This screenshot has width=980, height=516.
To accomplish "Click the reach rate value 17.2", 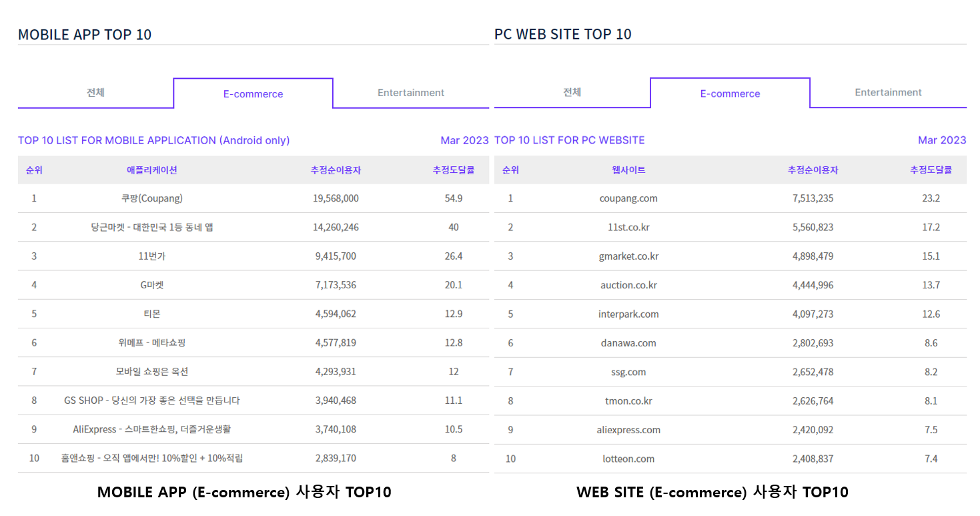I will (931, 227).
